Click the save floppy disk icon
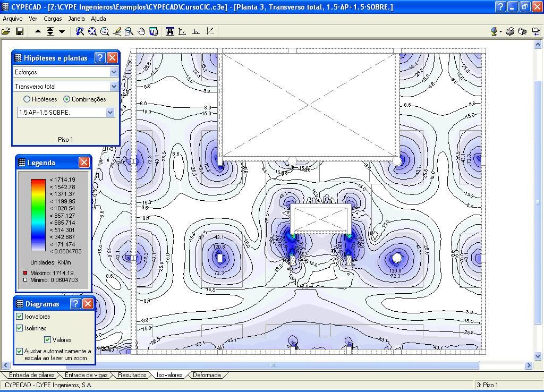 pyautogui.click(x=19, y=31)
